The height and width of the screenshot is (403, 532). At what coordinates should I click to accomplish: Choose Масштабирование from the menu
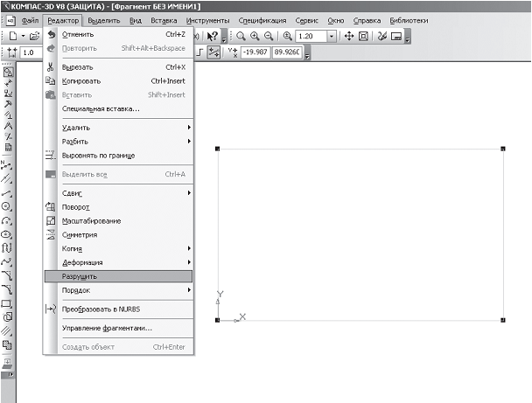click(x=118, y=220)
